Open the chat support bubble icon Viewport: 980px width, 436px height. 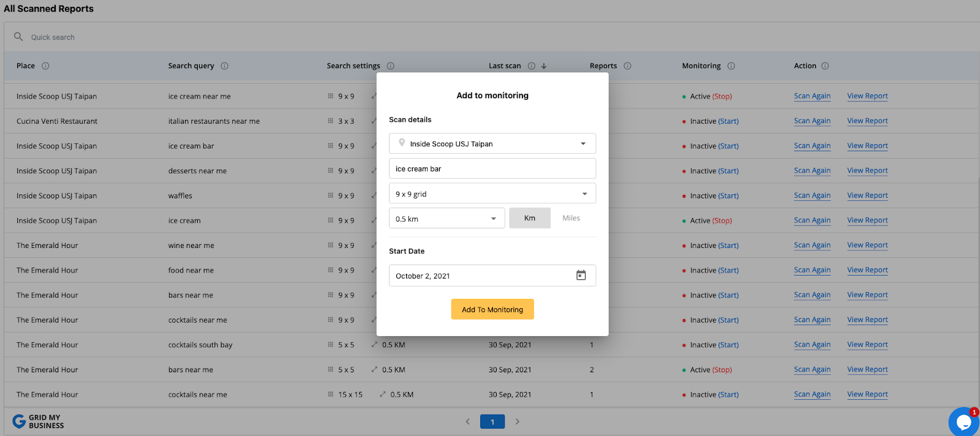coord(963,422)
